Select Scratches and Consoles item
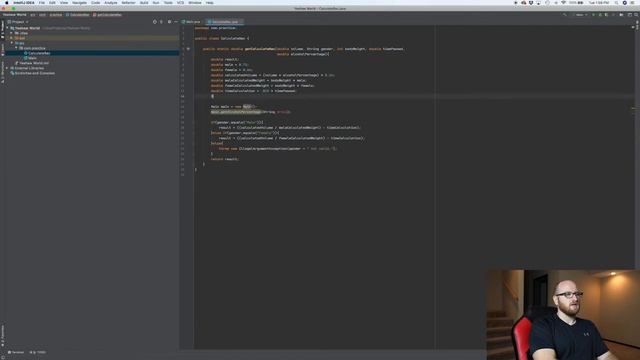640x360 pixels. tap(32, 73)
